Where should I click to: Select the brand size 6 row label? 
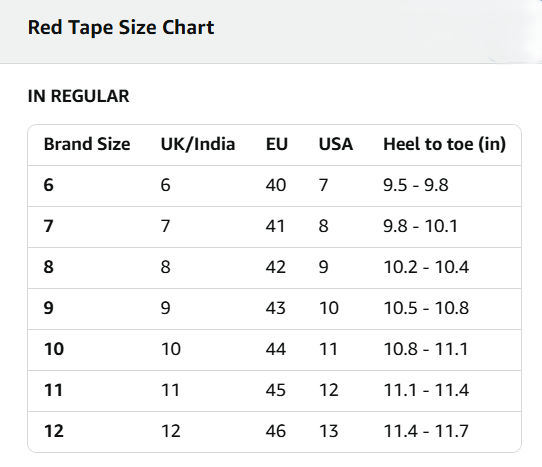[x=48, y=185]
